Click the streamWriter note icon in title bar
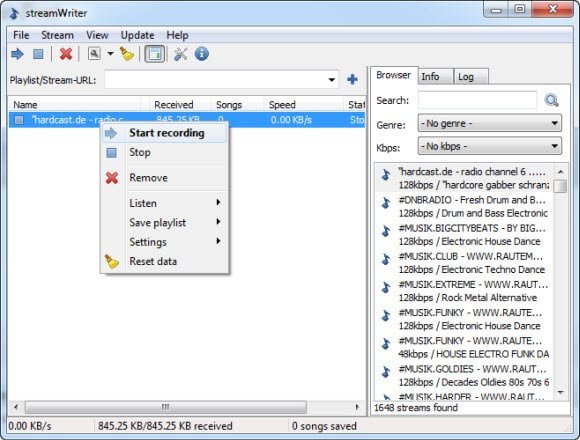This screenshot has width=580, height=440. pyautogui.click(x=14, y=13)
